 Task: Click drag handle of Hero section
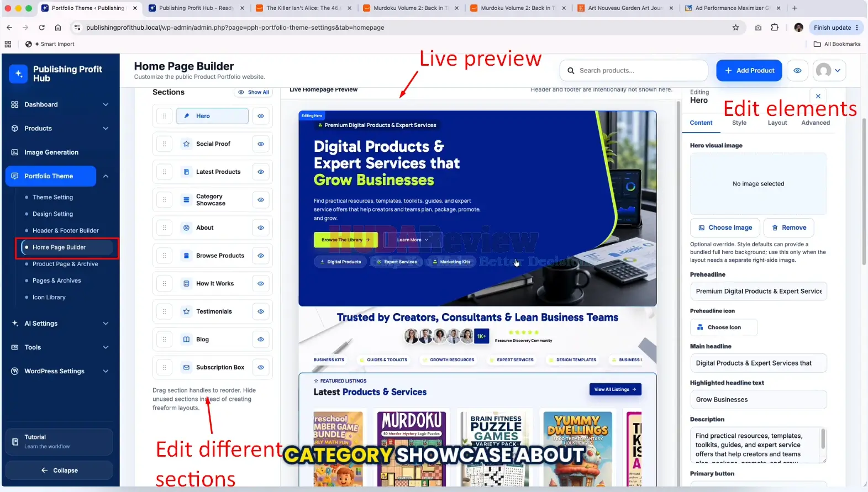[164, 116]
